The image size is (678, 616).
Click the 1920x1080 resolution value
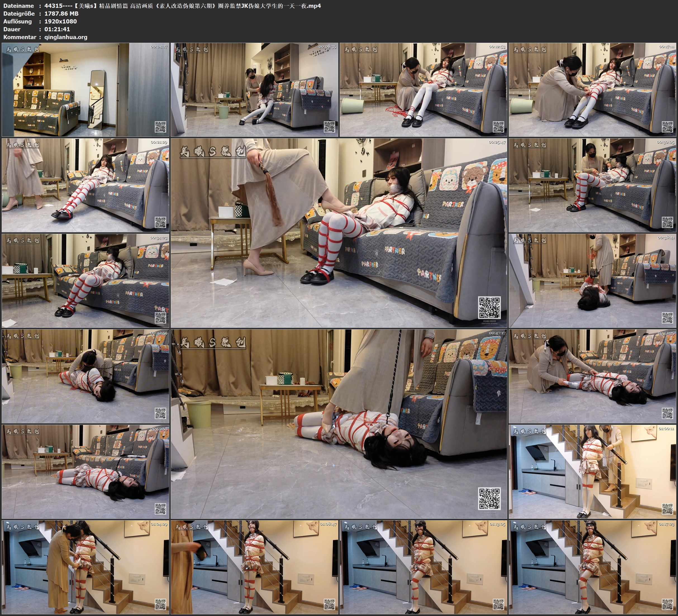(x=61, y=21)
